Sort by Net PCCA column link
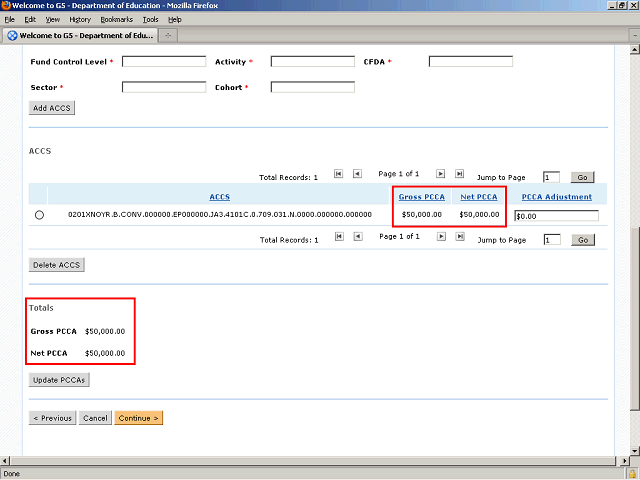The width and height of the screenshot is (640, 480). point(479,197)
